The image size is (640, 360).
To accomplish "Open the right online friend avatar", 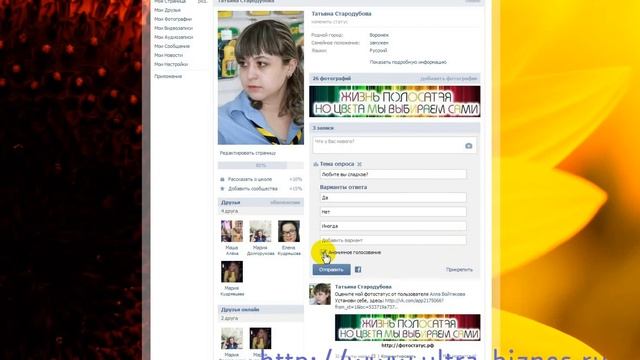I will (260, 338).
